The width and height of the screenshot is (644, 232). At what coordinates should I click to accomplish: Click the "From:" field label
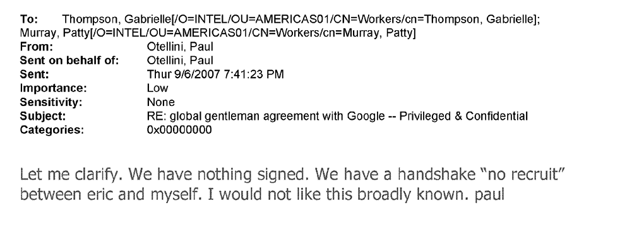click(x=37, y=47)
